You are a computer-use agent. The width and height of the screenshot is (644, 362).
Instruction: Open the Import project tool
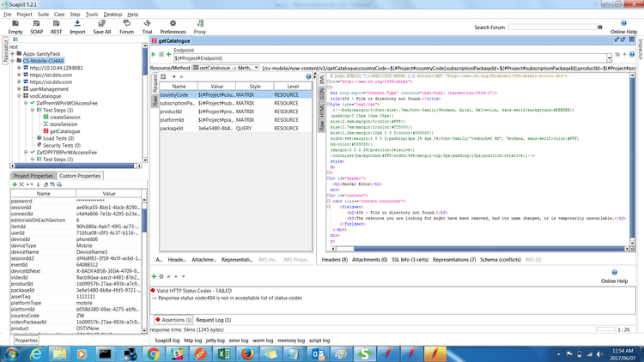tap(77, 25)
